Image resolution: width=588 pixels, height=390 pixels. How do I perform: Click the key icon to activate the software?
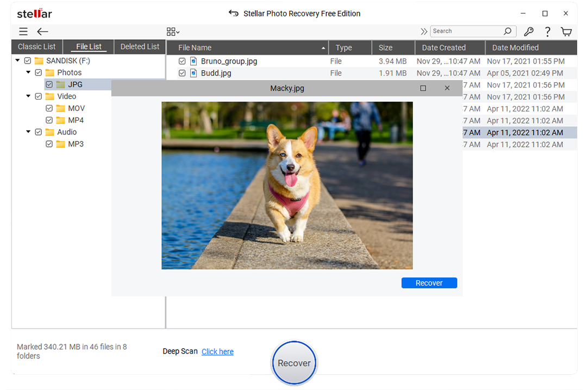coord(529,31)
